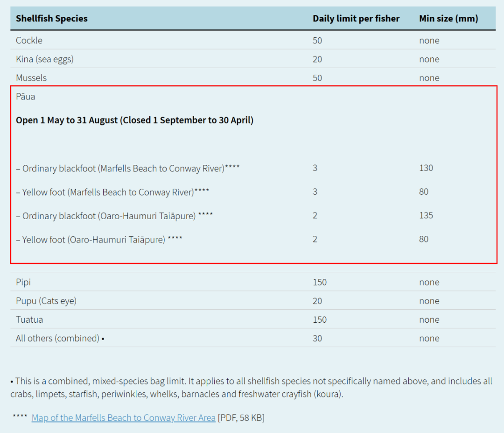Select the 'Cockle' row label

(29, 40)
